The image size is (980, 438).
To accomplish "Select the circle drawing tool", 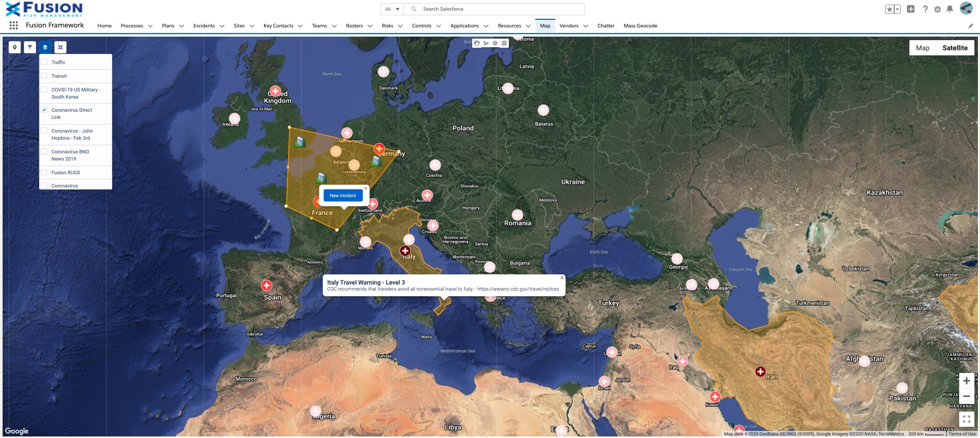I will pos(495,43).
